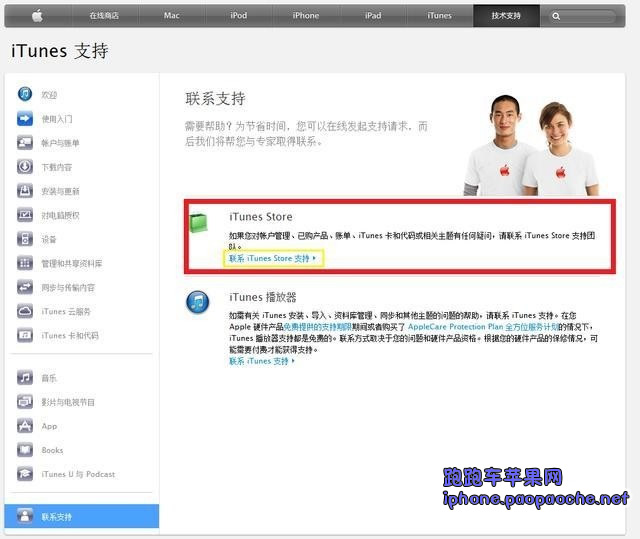Click the Apple logo in the navigation bar
The image size is (640, 539).
[x=38, y=16]
